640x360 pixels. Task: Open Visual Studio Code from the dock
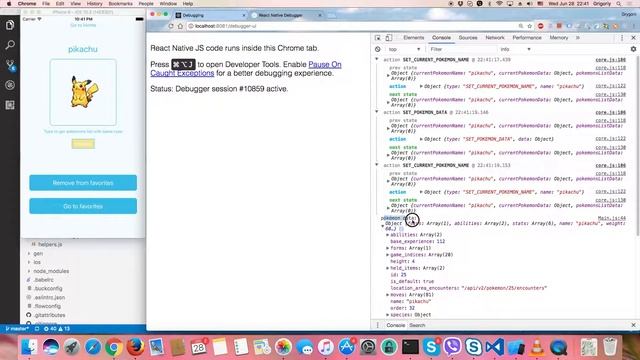tap(495, 347)
